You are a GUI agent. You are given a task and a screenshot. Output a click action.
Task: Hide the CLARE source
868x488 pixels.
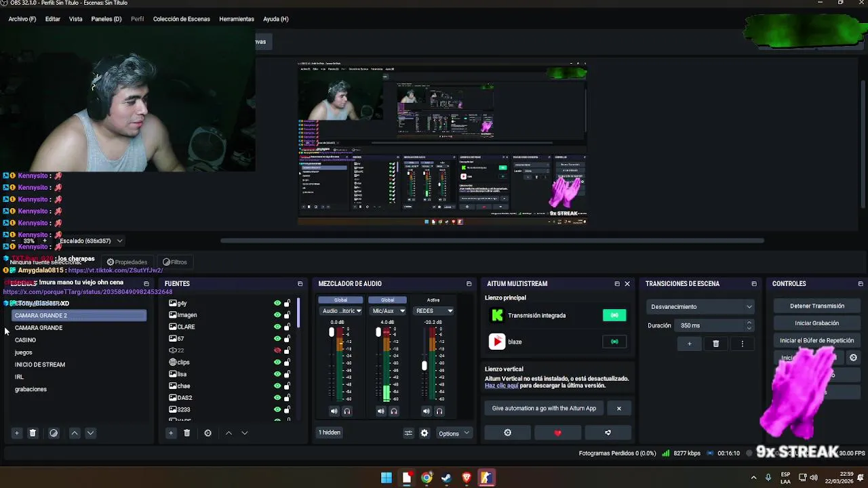(277, 327)
